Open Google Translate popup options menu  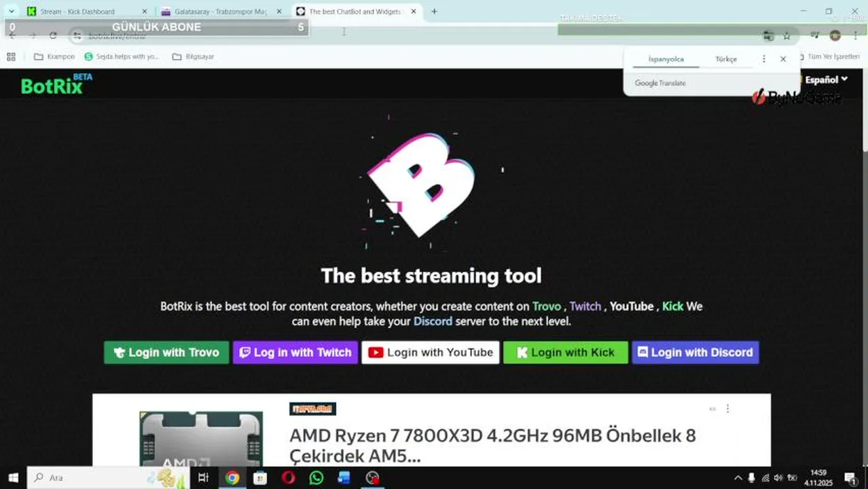[763, 59]
